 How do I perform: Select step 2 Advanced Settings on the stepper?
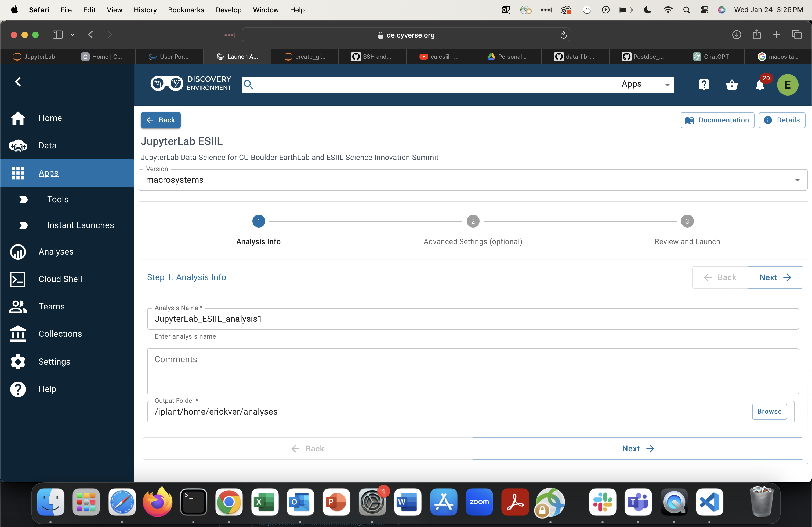473,221
